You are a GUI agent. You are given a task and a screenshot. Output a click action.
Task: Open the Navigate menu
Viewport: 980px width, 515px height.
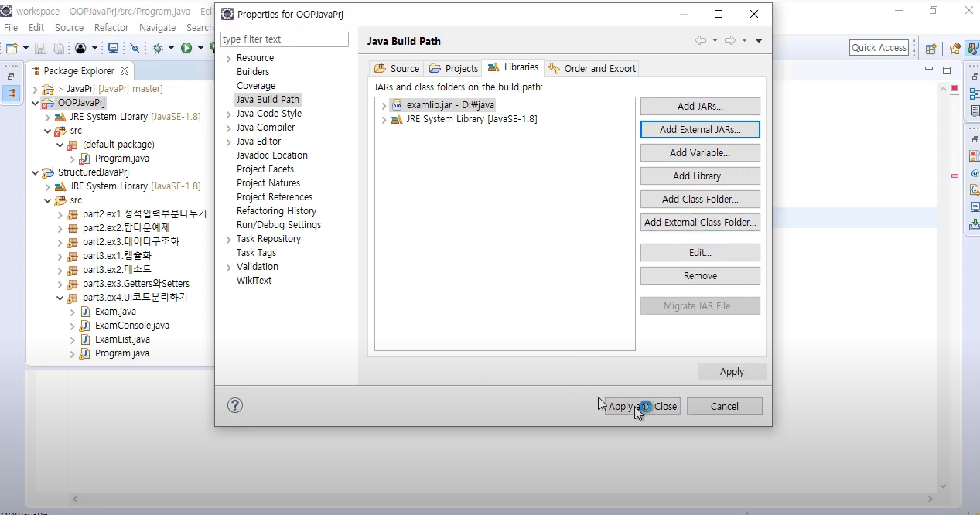pos(157,27)
